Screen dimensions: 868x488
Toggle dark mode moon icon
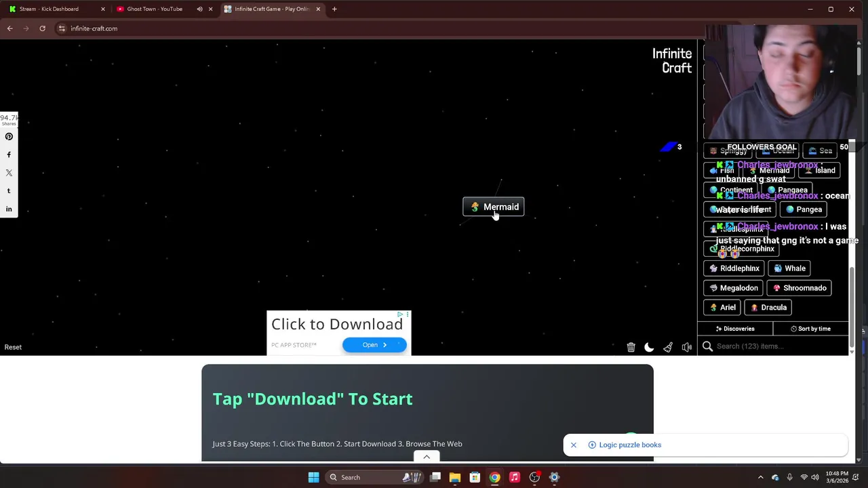pyautogui.click(x=649, y=347)
